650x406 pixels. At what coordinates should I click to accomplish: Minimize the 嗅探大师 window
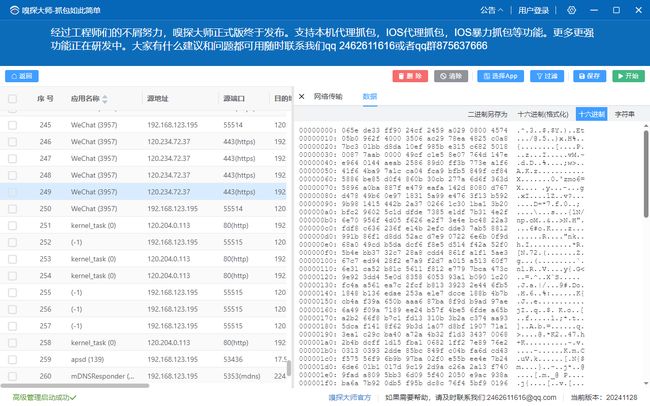coord(594,10)
